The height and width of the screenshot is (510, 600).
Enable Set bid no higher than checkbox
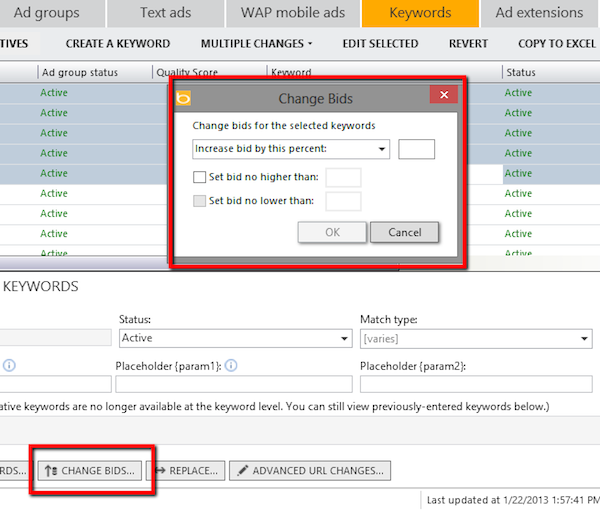(x=200, y=178)
